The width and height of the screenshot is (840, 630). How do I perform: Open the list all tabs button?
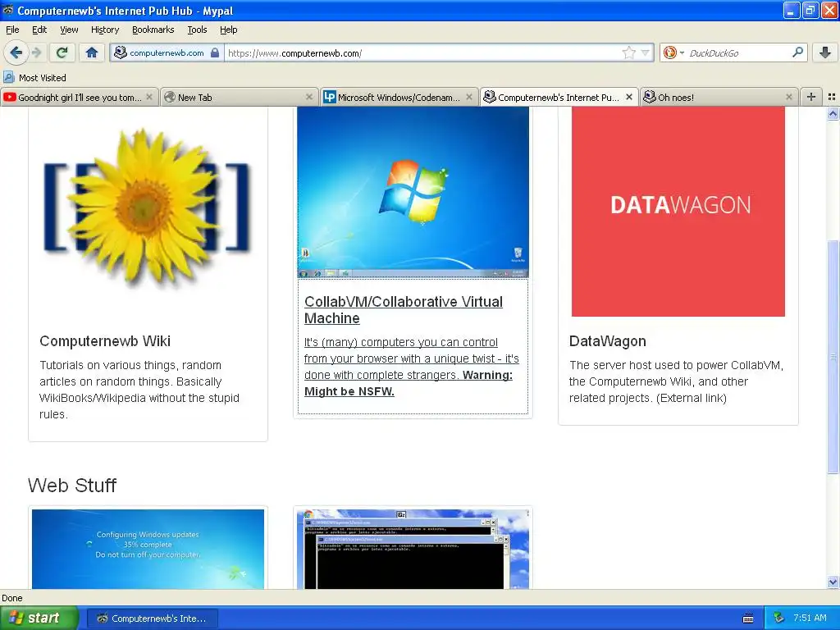click(x=832, y=97)
